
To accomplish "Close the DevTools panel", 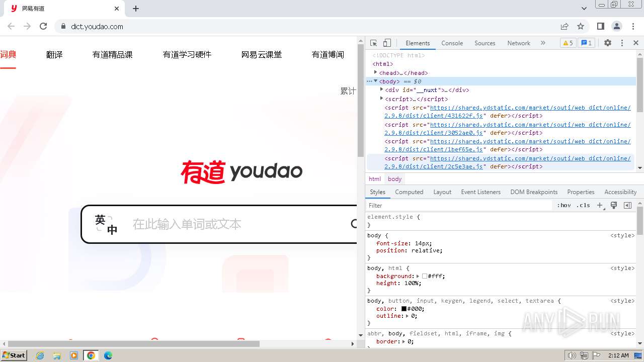I will 636,43.
